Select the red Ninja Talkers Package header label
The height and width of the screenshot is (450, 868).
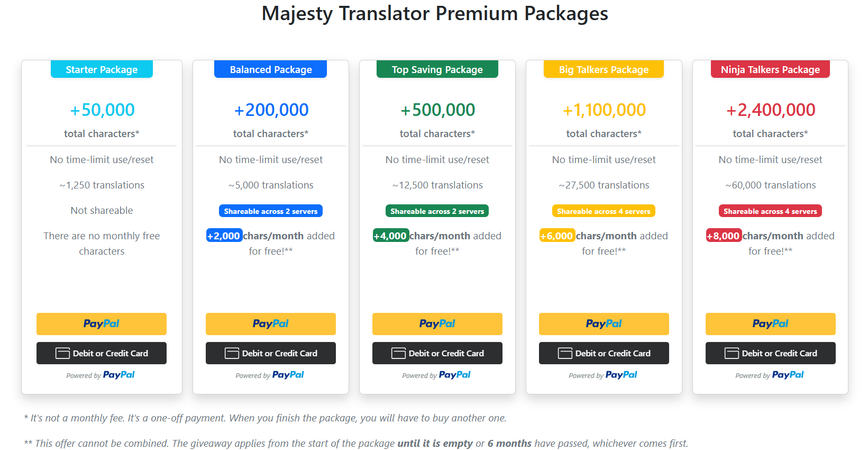tap(770, 69)
